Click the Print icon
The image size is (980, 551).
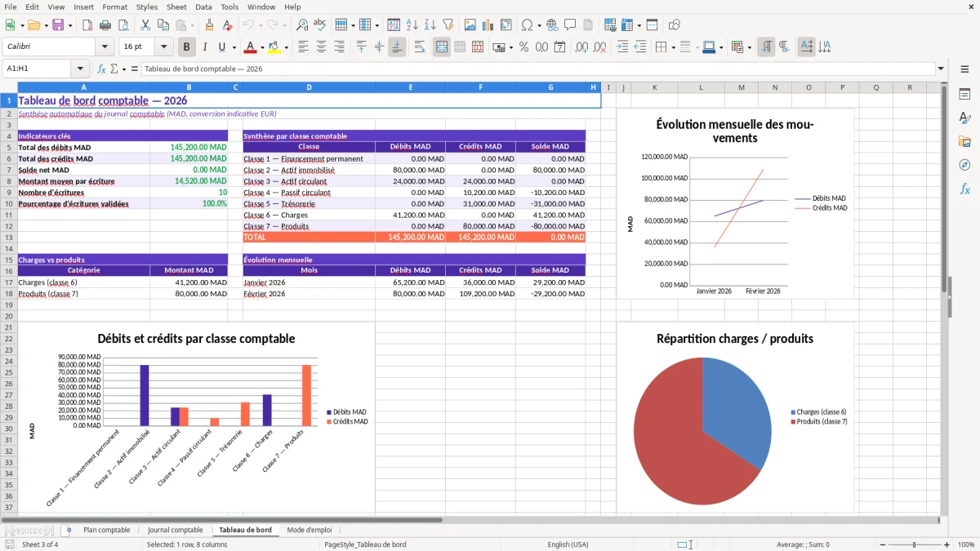[104, 25]
